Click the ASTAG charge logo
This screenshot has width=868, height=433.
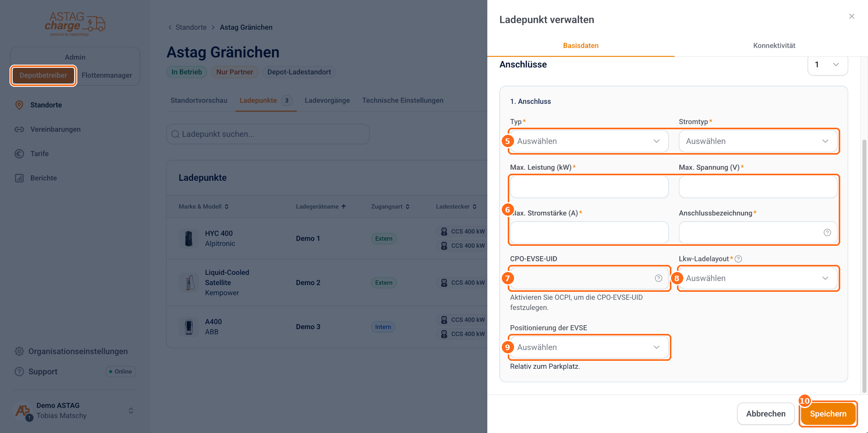click(75, 24)
